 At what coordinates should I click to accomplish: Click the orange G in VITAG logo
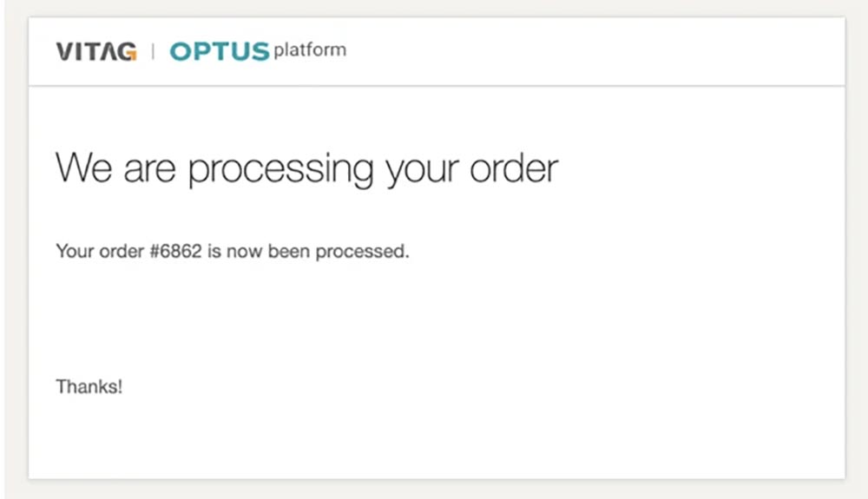click(x=127, y=52)
